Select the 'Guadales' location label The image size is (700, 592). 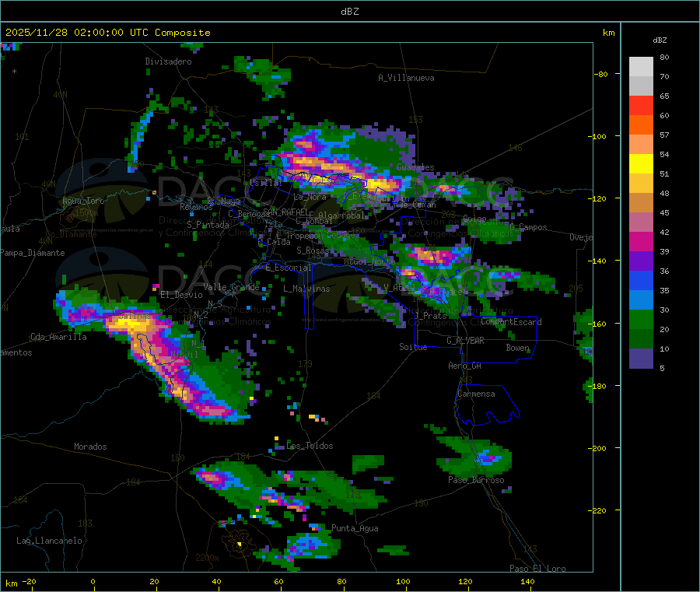[x=415, y=167]
